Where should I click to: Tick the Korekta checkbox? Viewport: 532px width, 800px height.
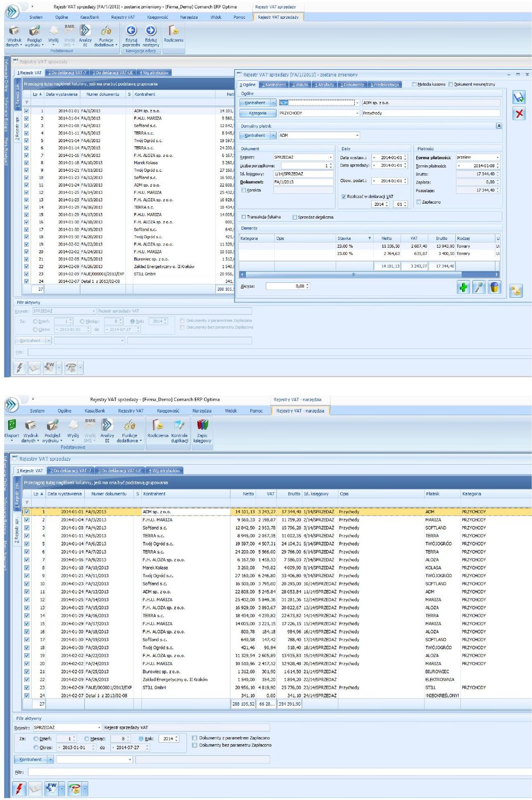244,190
